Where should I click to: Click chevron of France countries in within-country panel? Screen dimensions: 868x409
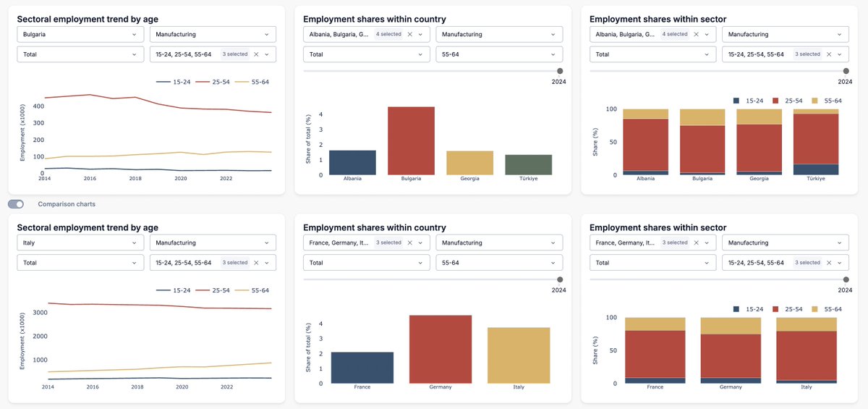[420, 243]
